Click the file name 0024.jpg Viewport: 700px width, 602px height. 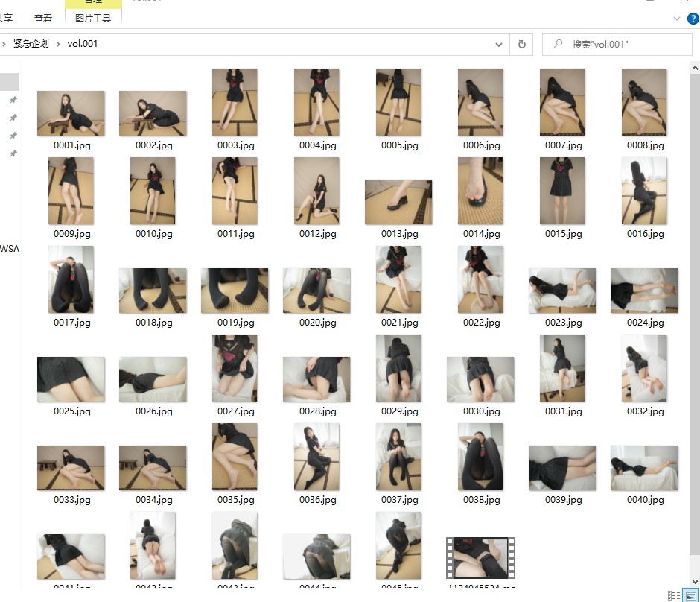pos(646,323)
